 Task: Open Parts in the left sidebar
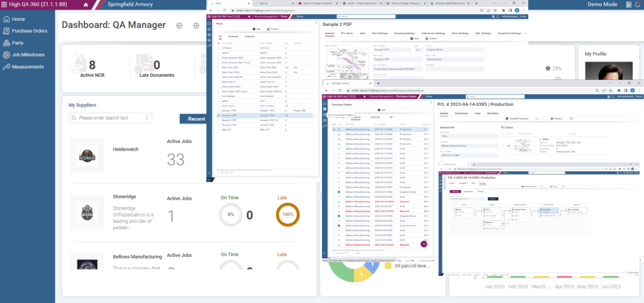click(13, 43)
